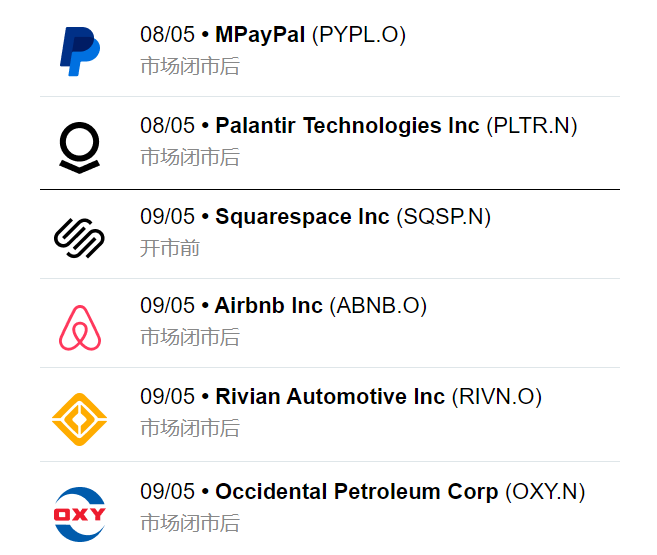
Task: Click the ABNB.O ticker symbol
Action: [378, 306]
